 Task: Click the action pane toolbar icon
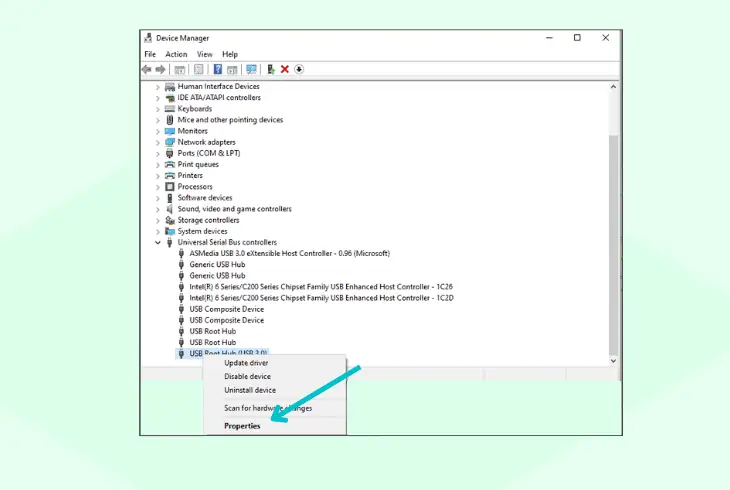[x=232, y=69]
